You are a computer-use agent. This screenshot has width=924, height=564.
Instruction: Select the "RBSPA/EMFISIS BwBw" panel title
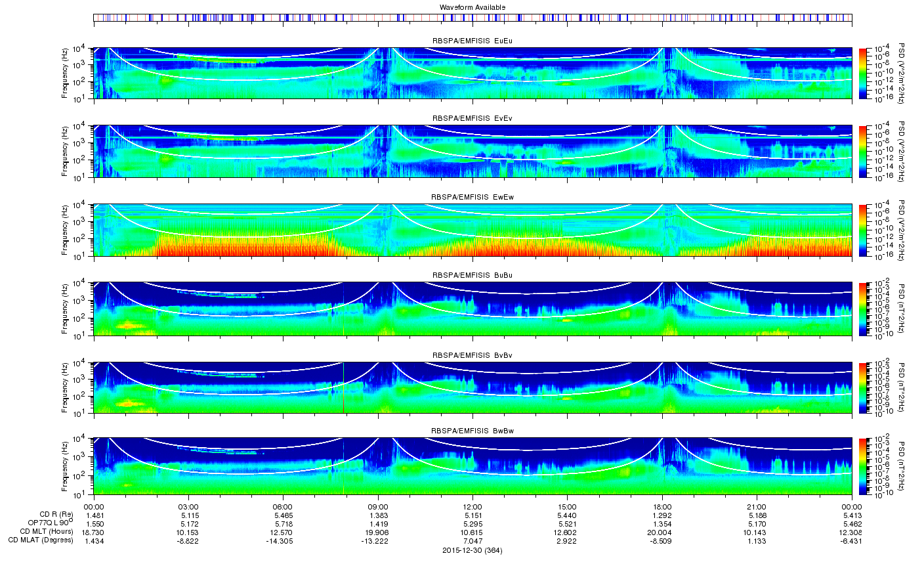[x=472, y=431]
